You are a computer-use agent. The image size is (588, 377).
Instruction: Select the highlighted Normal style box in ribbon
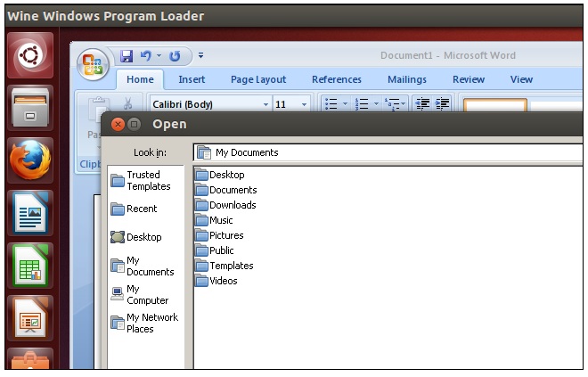495,105
